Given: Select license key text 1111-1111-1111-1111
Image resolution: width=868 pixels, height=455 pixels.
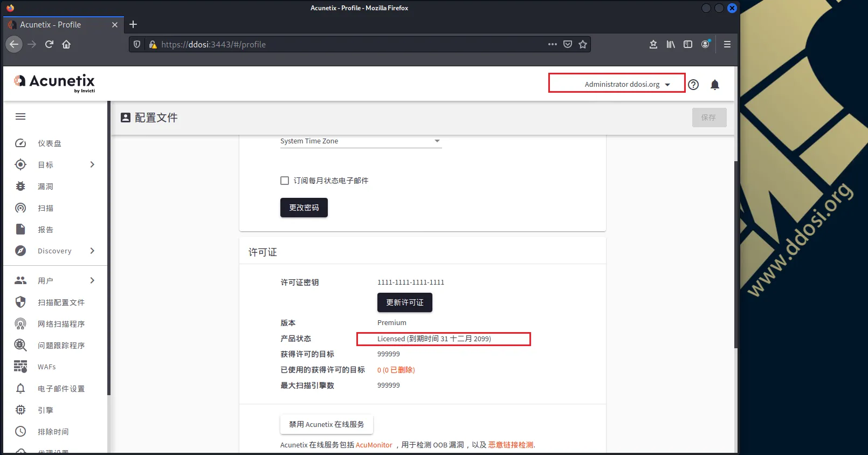Looking at the screenshot, I should 411,282.
